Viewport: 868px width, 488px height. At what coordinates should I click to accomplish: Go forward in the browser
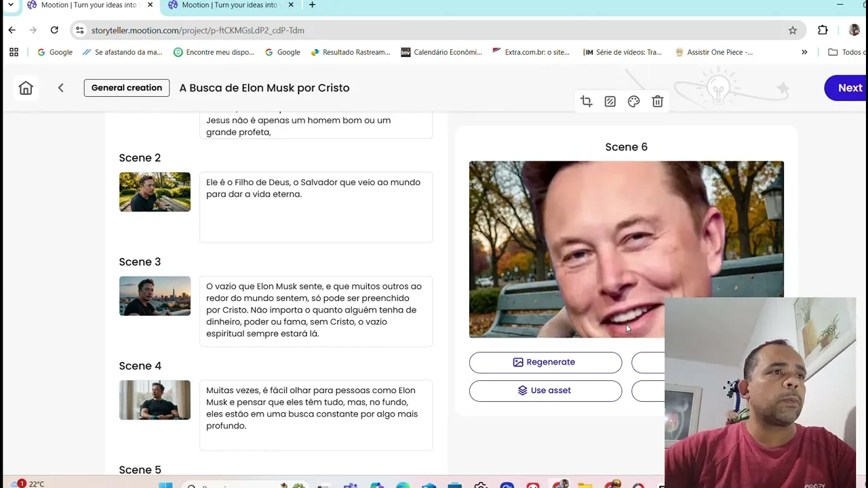coord(33,30)
